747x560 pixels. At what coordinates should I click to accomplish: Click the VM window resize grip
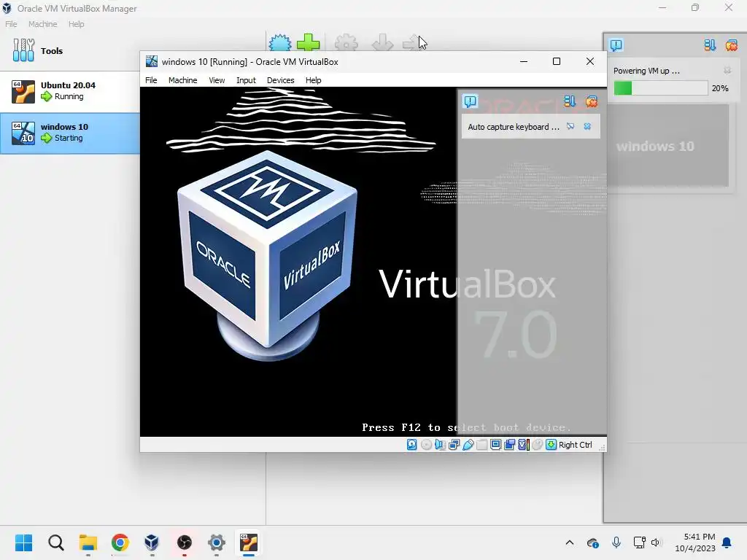602,447
